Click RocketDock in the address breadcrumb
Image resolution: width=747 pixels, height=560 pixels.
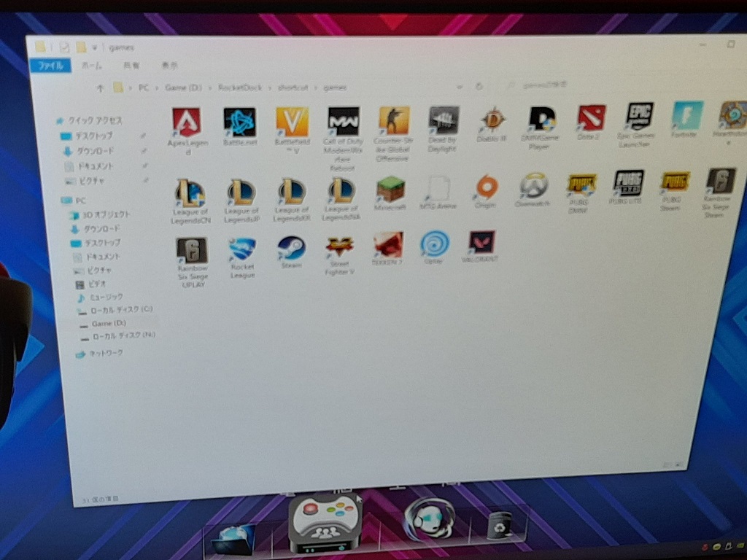coord(240,87)
